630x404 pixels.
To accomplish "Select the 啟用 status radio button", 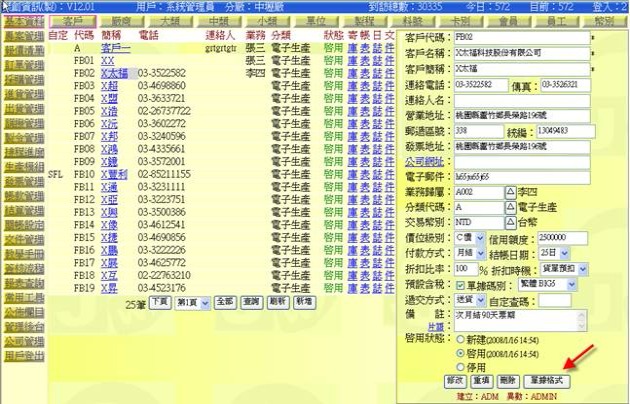I will [458, 354].
